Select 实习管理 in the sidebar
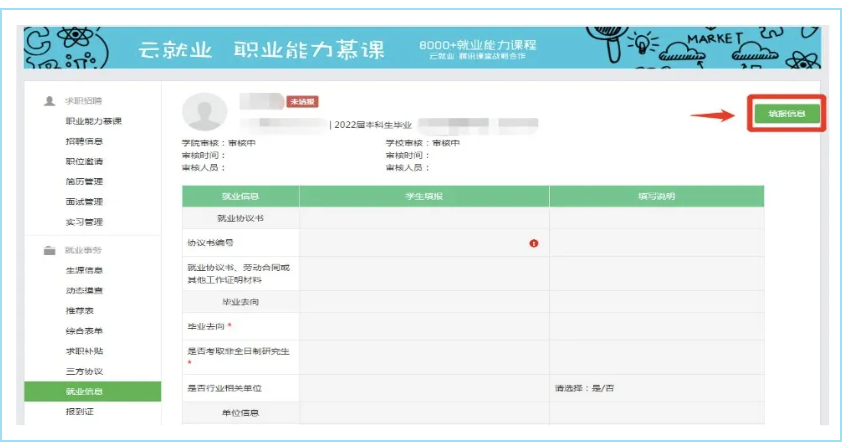The width and height of the screenshot is (846, 448). [x=84, y=222]
